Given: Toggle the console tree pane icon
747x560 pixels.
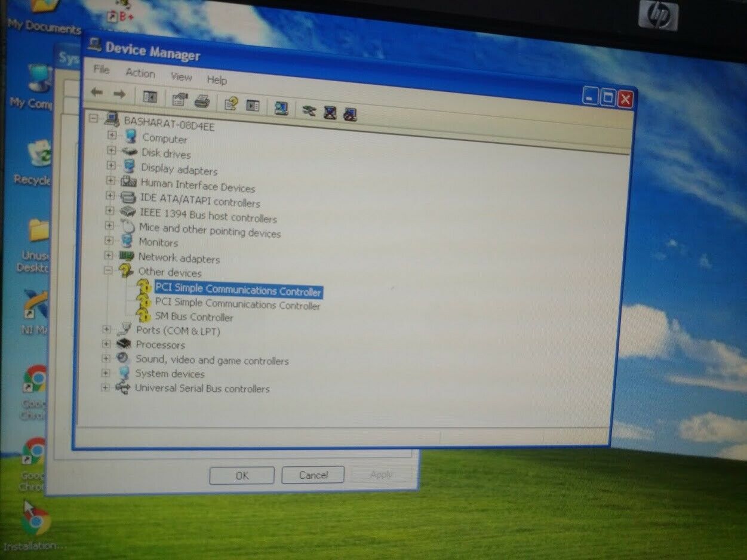Looking at the screenshot, I should [150, 97].
